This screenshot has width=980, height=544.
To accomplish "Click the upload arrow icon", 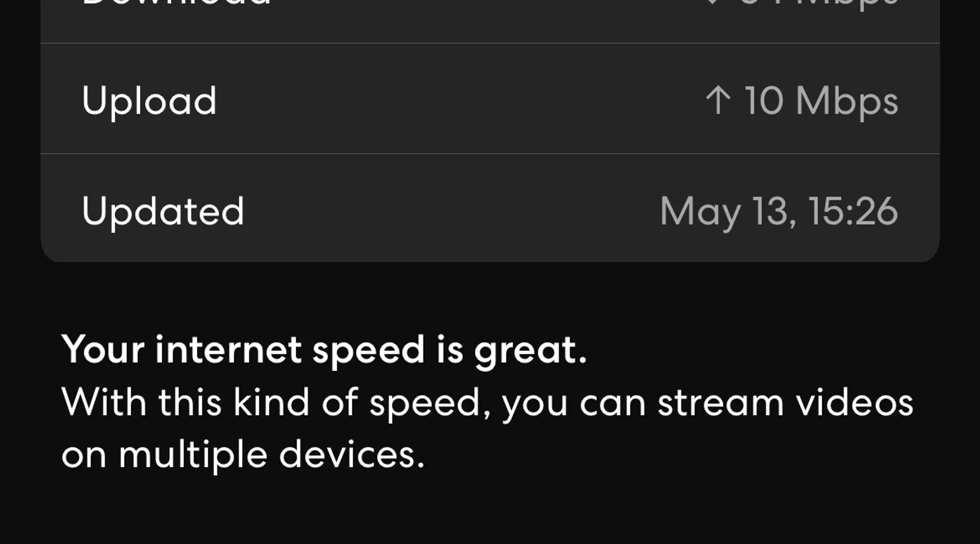I will pyautogui.click(x=718, y=100).
